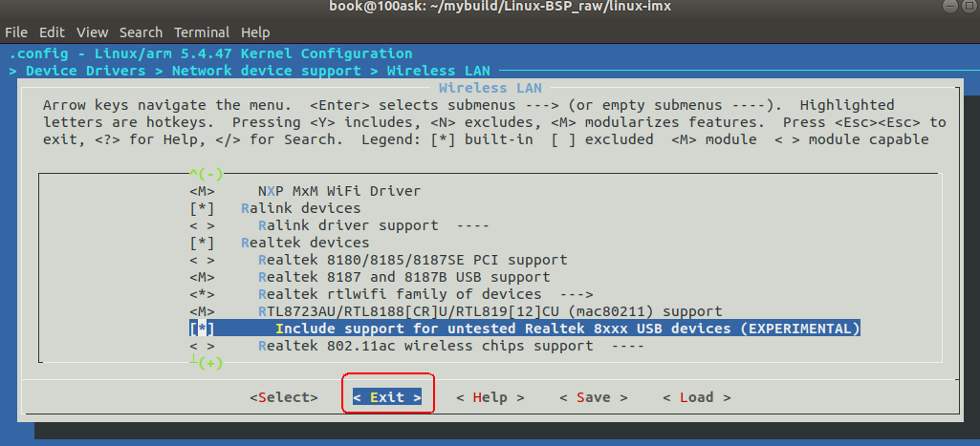The width and height of the screenshot is (980, 446).
Task: Toggle Realtek rtlwifi family built-in marker
Action: click(202, 294)
